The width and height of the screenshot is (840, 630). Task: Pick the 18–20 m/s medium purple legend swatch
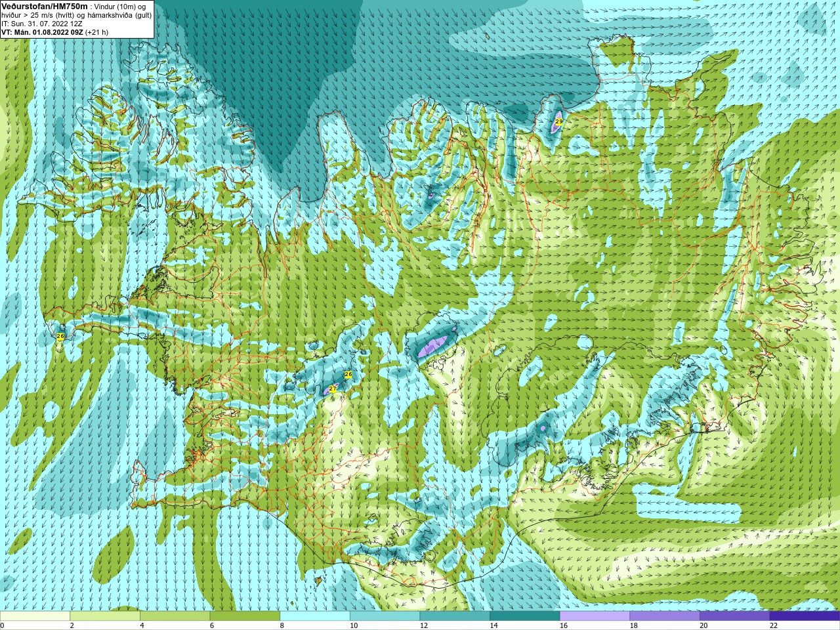[665, 616]
